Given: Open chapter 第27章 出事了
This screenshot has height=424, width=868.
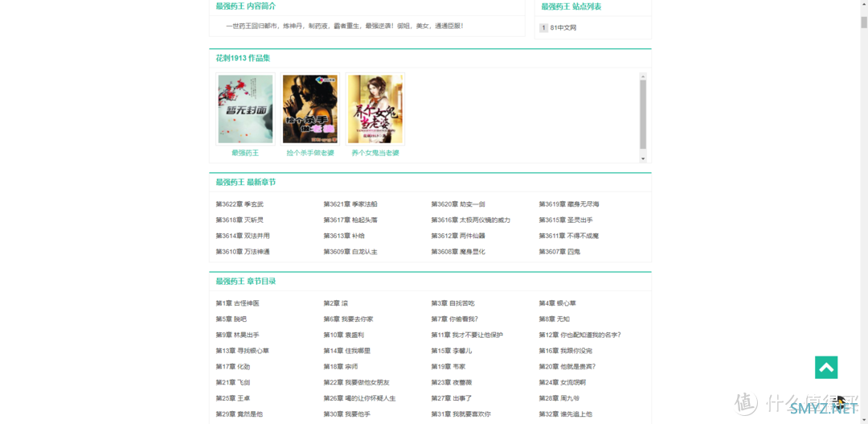Looking at the screenshot, I should click(x=452, y=398).
